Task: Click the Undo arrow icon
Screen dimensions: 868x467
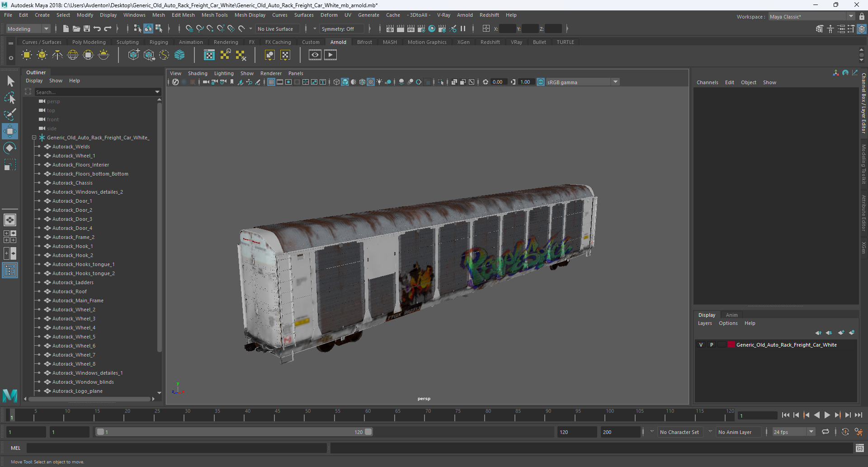Action: 97,29
